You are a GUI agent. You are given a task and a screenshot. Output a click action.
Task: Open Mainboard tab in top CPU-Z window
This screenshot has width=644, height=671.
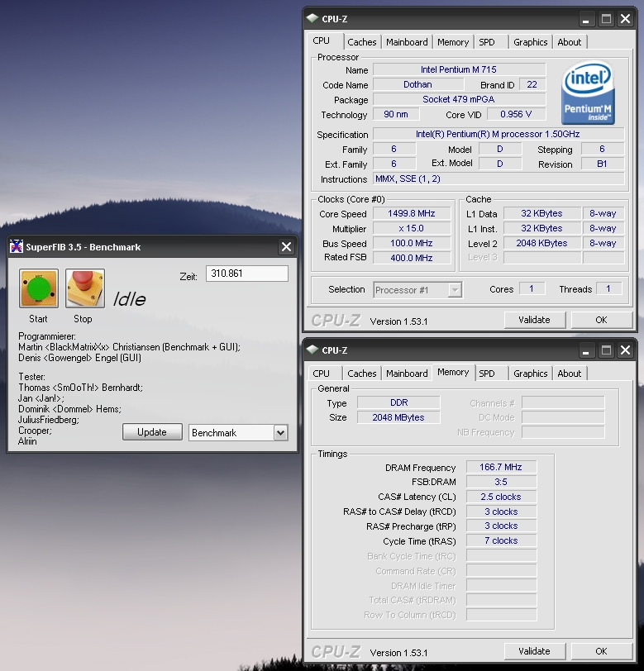point(407,42)
